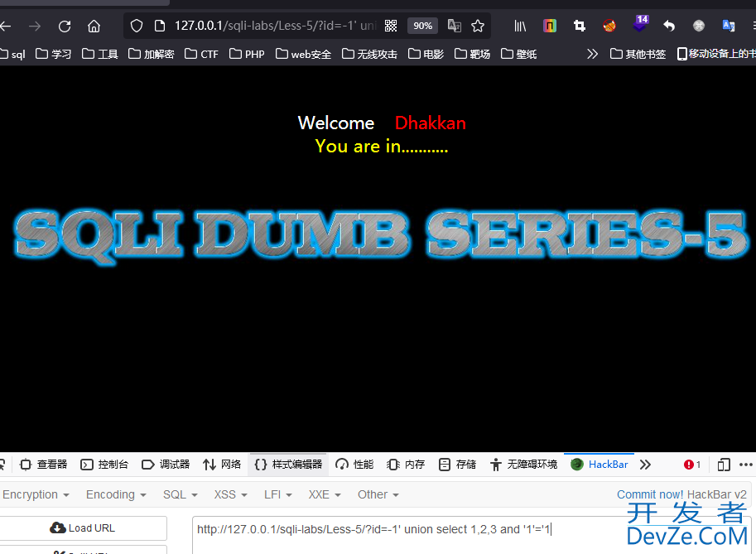Switch to the 调试器 debugger tab

(x=166, y=465)
